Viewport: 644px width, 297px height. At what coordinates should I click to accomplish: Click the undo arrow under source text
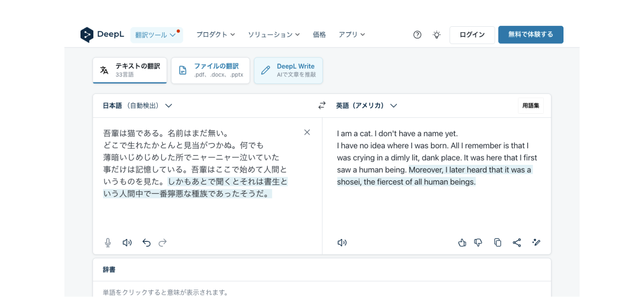point(146,243)
